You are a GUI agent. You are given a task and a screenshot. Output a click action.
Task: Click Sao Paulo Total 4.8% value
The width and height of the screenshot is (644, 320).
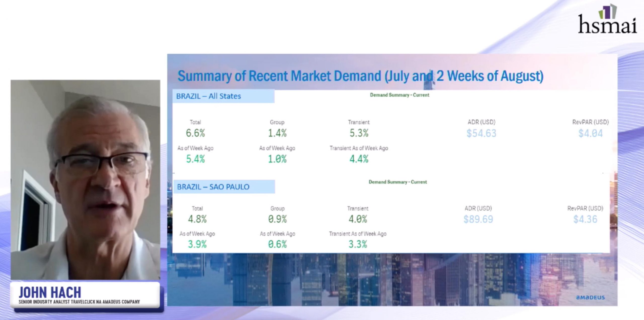coord(197,219)
